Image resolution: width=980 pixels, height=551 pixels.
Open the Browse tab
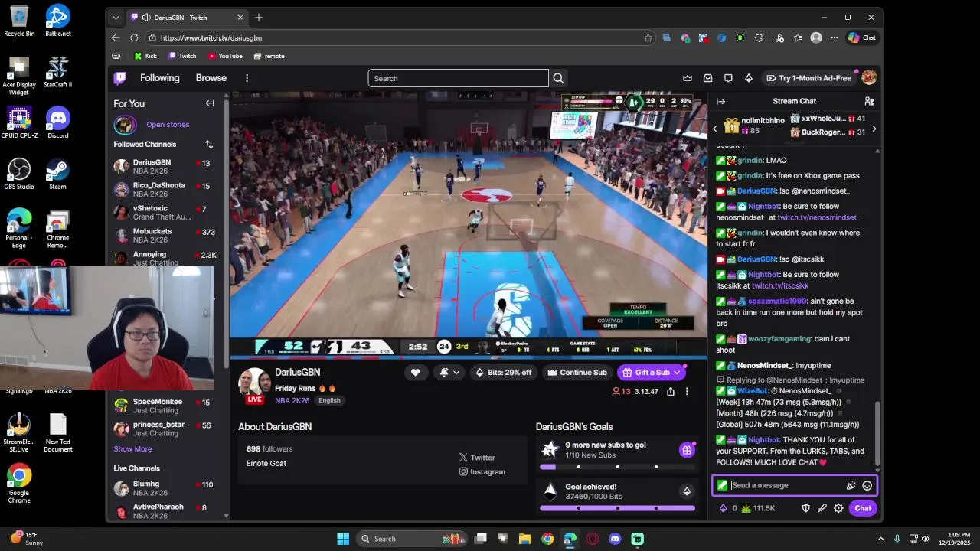(211, 78)
